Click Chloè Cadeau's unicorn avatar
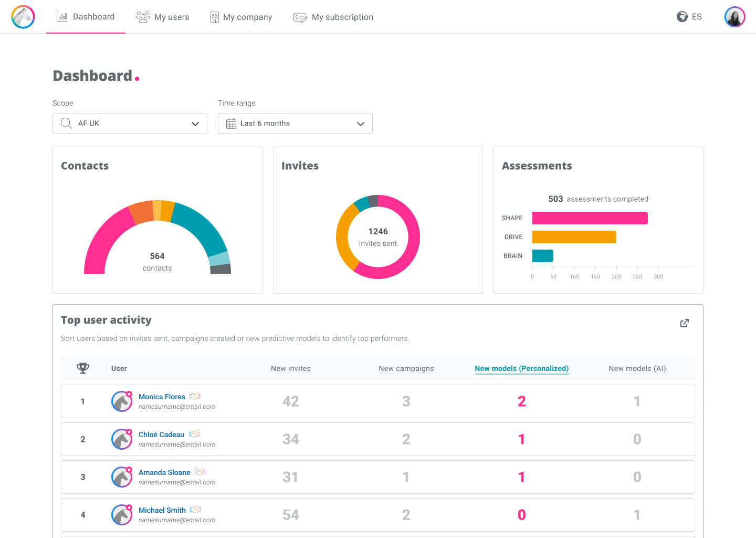 (x=122, y=439)
